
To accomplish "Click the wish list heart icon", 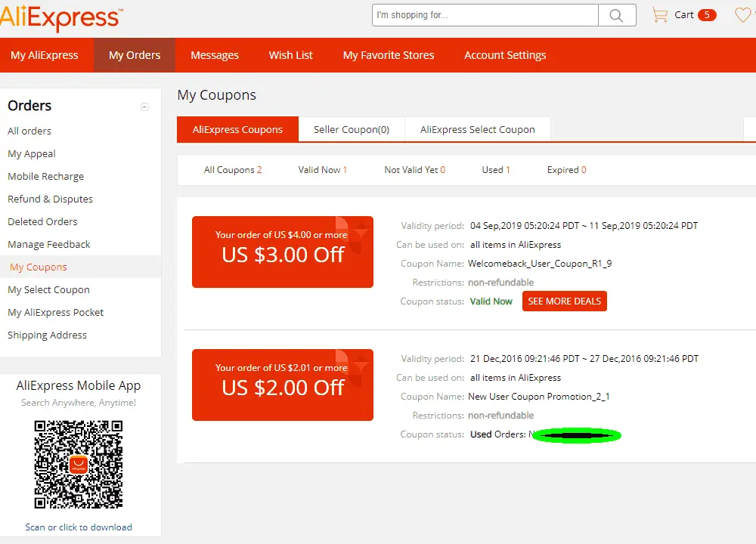I will [743, 15].
